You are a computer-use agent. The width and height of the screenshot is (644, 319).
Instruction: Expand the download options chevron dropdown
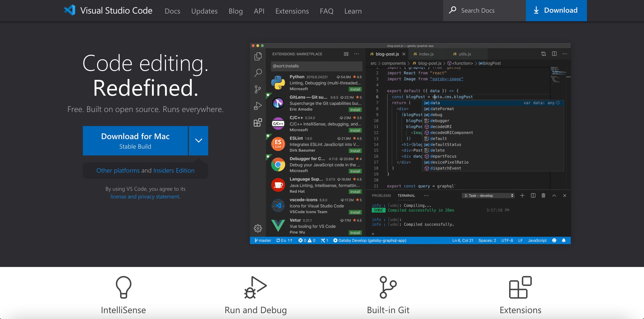pos(198,141)
